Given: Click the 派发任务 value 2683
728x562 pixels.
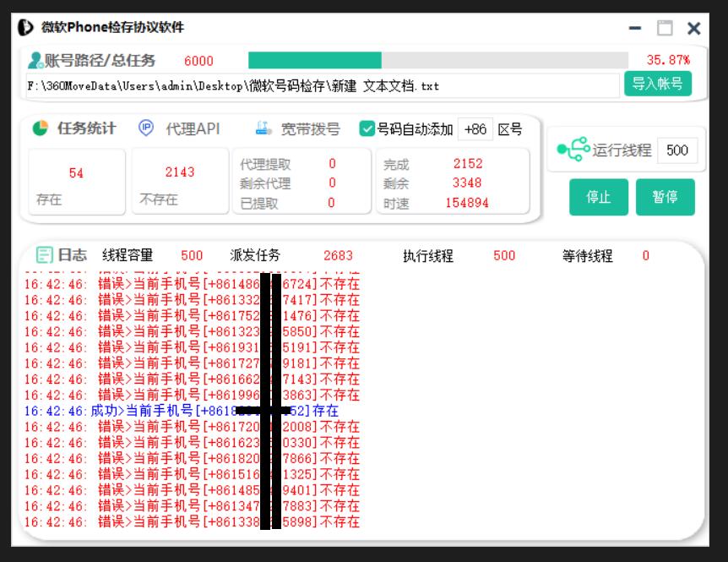Looking at the screenshot, I should point(338,255).
